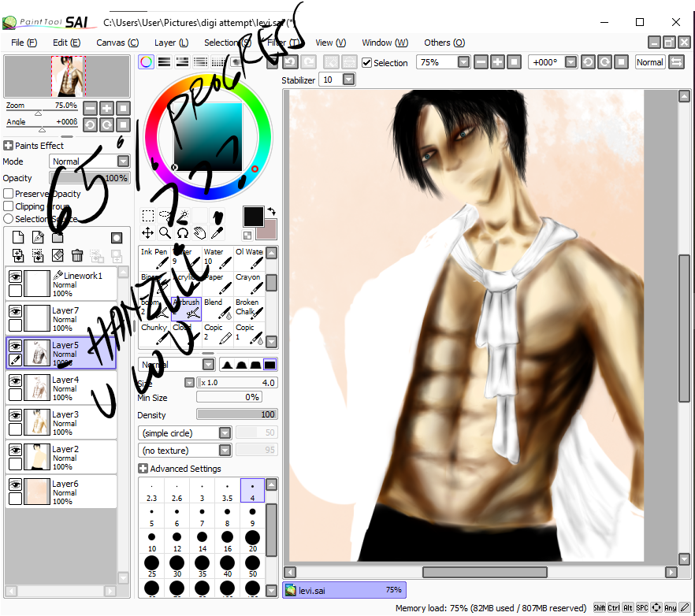Select brush size 7 preset
This screenshot has height=616, width=695.
(202, 516)
